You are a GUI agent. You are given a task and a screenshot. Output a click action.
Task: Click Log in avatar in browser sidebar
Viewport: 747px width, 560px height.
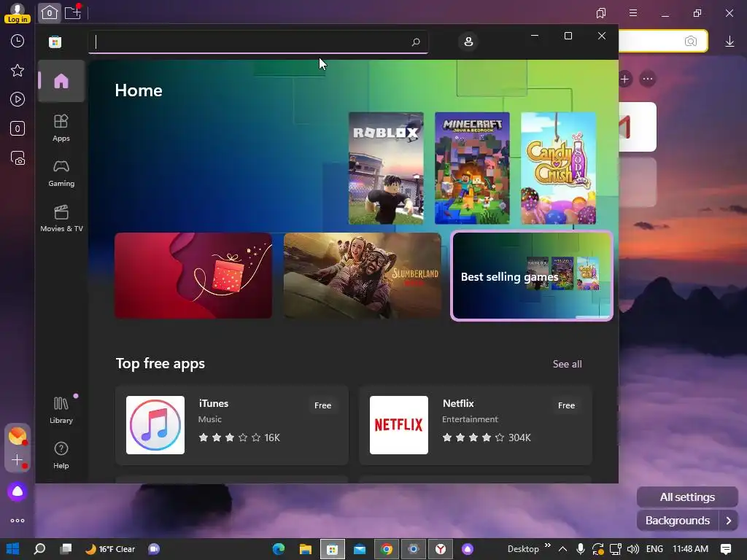coord(18,13)
